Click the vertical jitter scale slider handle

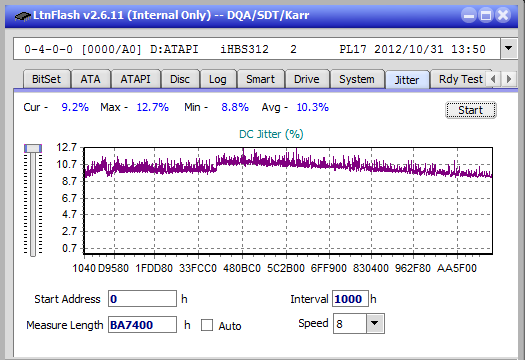33,148
